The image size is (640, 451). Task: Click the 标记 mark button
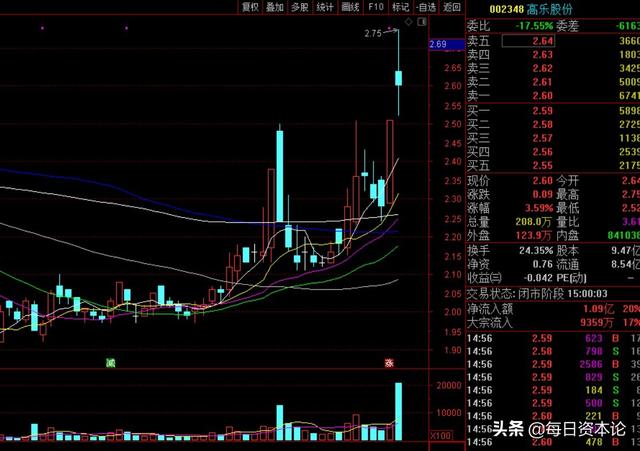click(401, 7)
